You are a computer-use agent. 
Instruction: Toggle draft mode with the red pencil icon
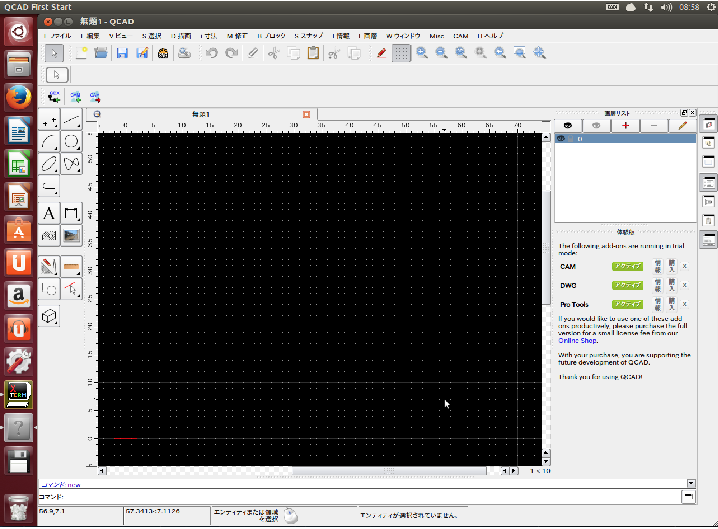click(381, 53)
